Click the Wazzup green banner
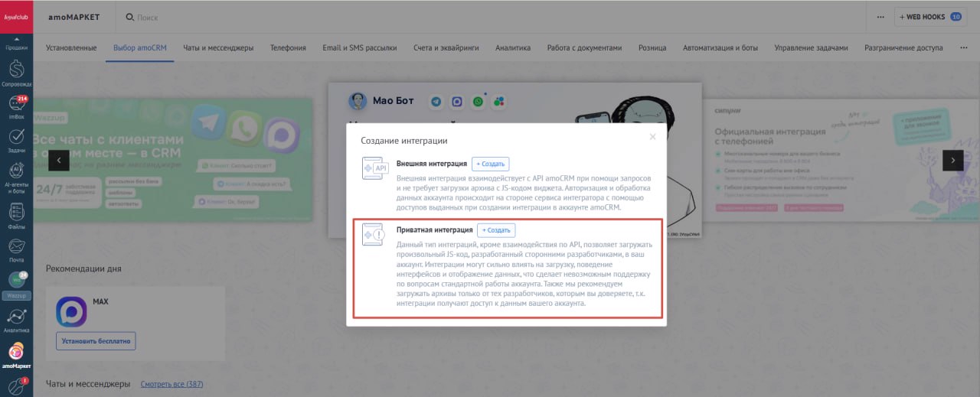980x397 pixels. (172, 160)
